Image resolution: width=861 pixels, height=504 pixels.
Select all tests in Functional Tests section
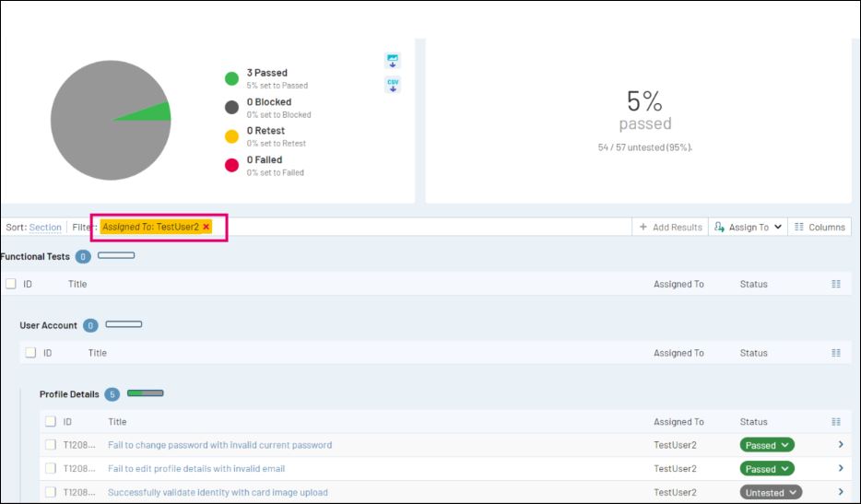(x=11, y=285)
